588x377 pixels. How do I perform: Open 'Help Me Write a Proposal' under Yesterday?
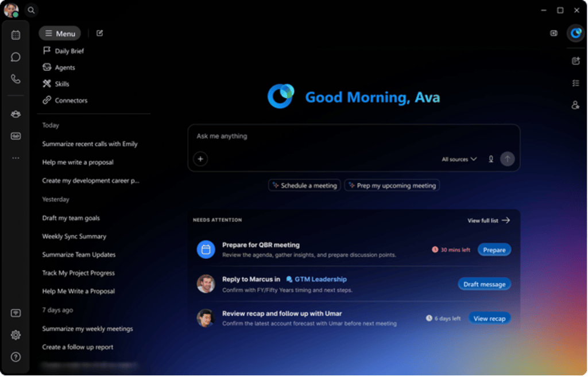coord(78,292)
